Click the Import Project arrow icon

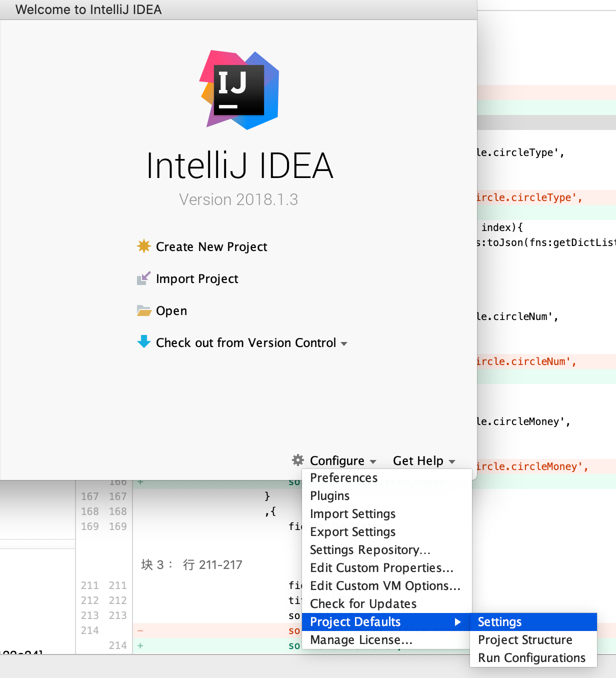(x=144, y=278)
